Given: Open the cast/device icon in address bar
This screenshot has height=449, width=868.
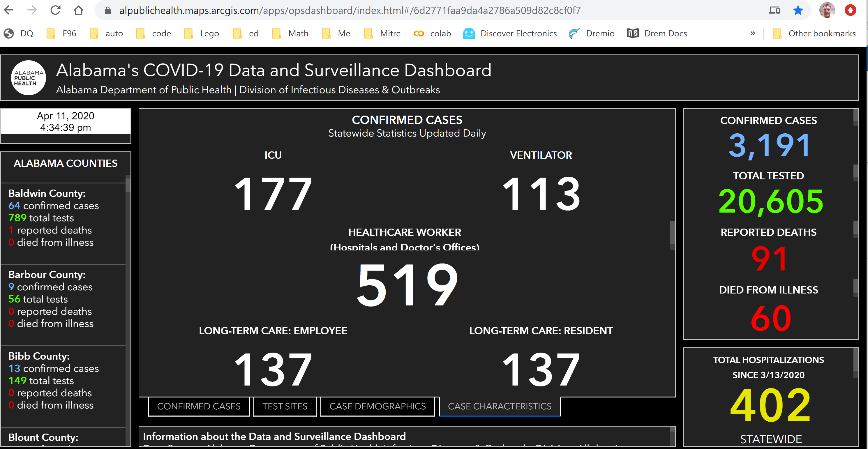Looking at the screenshot, I should coord(774,10).
